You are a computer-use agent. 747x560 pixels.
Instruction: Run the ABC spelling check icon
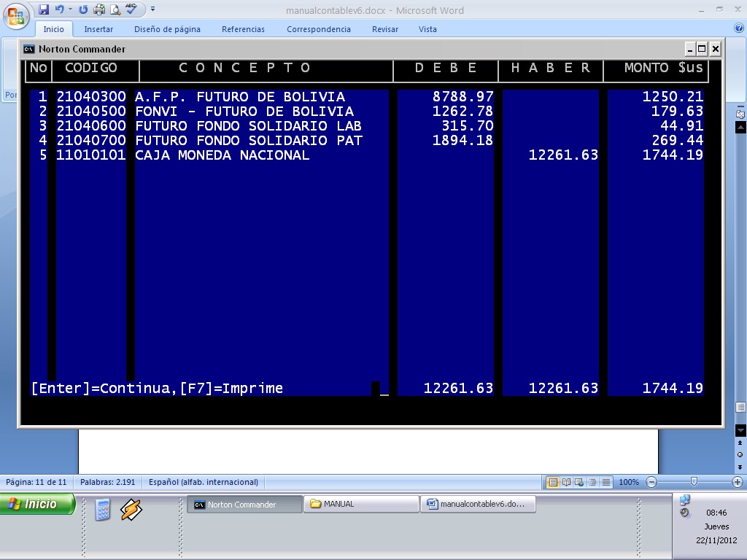[x=131, y=9]
